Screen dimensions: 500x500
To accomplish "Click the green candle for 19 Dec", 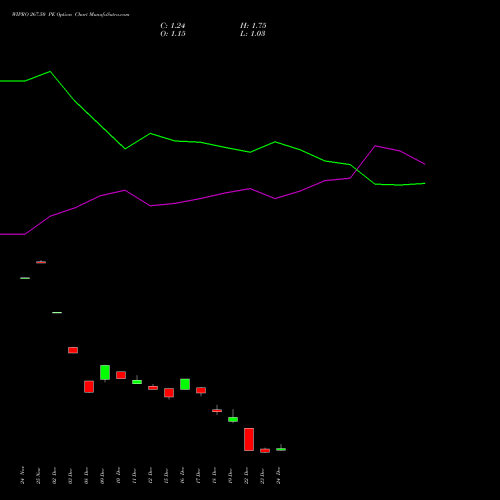I will [x=233, y=419].
